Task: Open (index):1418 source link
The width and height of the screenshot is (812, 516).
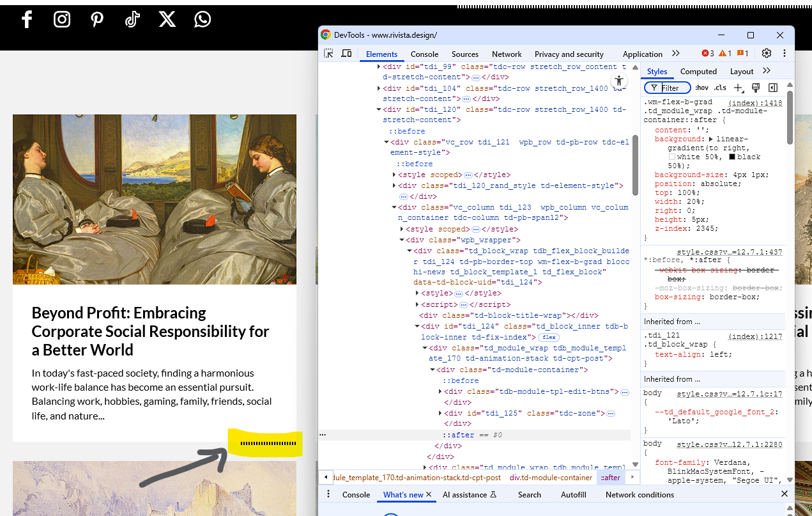Action: [755, 102]
